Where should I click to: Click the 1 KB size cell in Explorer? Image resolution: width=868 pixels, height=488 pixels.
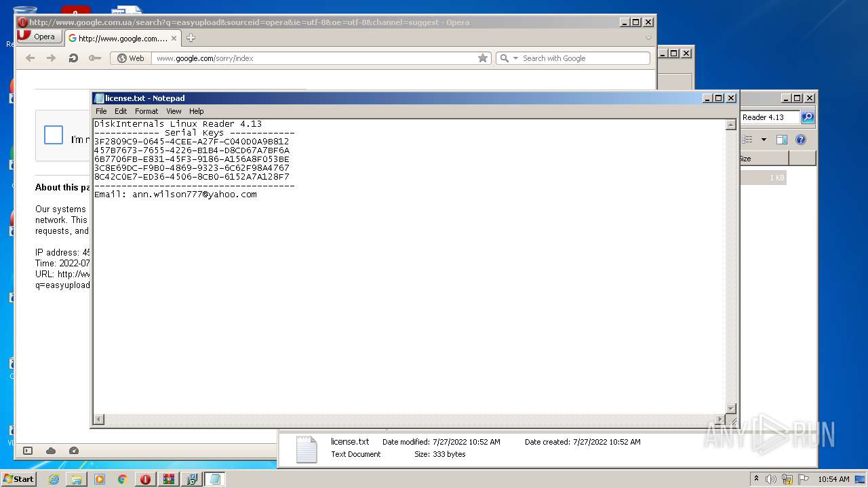click(776, 178)
